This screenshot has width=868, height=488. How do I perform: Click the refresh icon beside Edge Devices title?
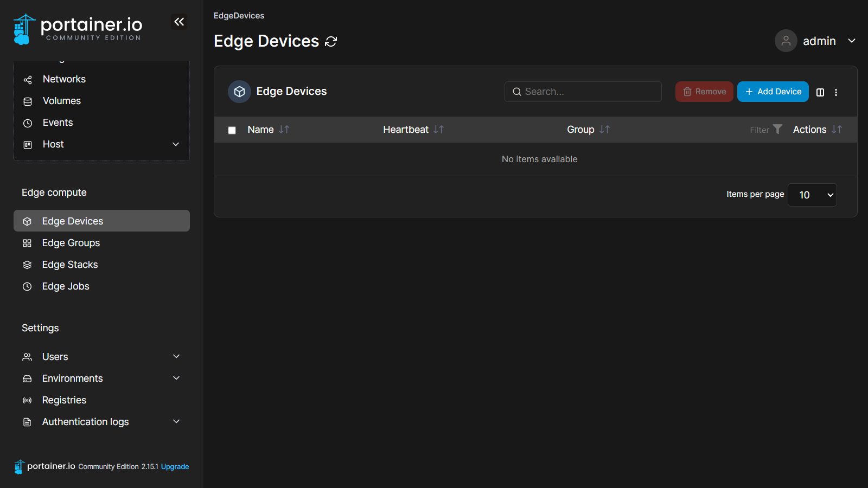pos(331,42)
